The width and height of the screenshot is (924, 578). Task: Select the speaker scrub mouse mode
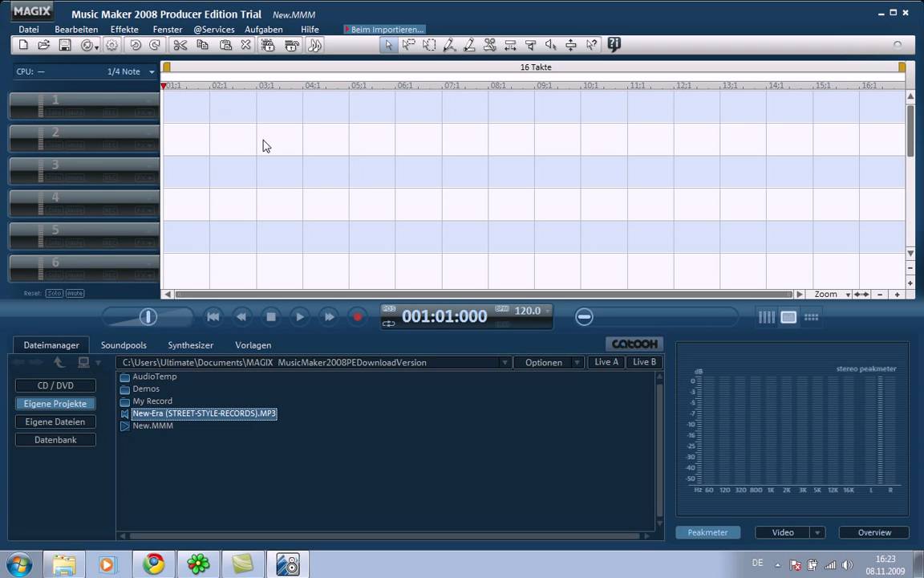tap(550, 45)
